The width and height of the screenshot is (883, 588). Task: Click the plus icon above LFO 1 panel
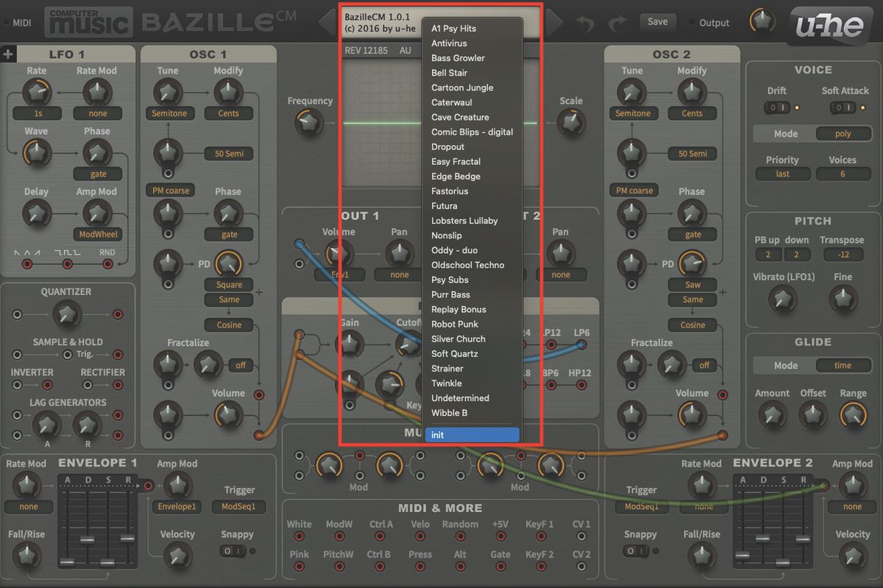[8, 53]
